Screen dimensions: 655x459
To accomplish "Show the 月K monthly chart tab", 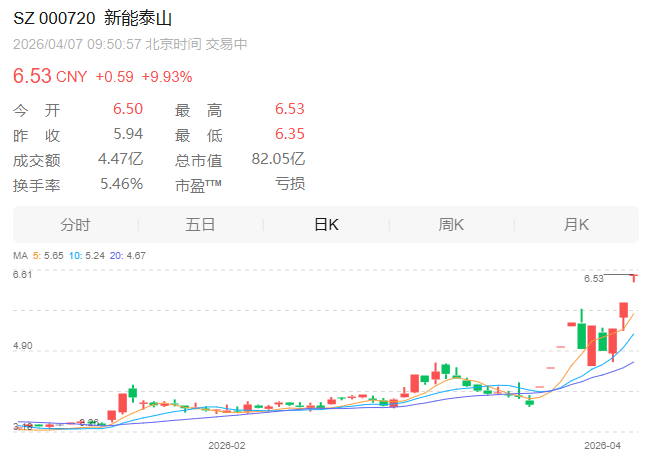I will click(x=576, y=225).
